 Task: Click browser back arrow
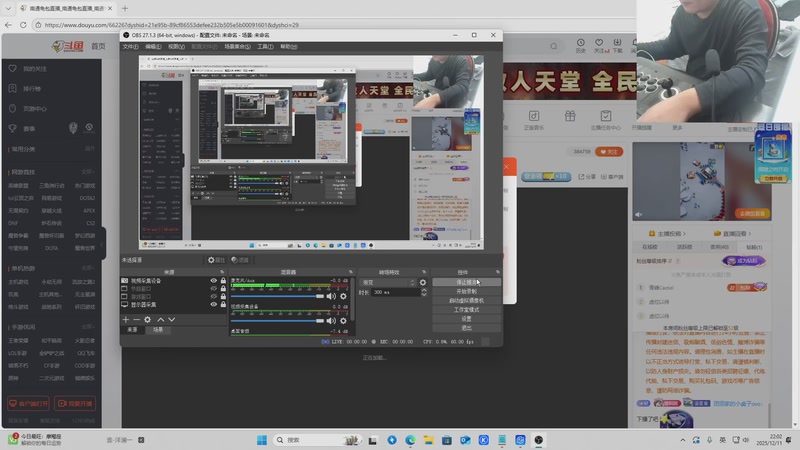click(8, 24)
